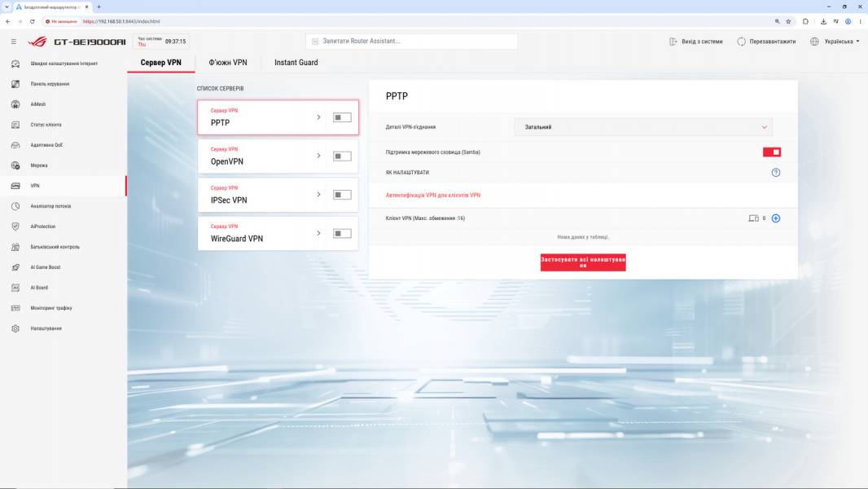Switch to the Ф'южн VPN tab
Screen dimensions: 868x489
pyautogui.click(x=228, y=63)
